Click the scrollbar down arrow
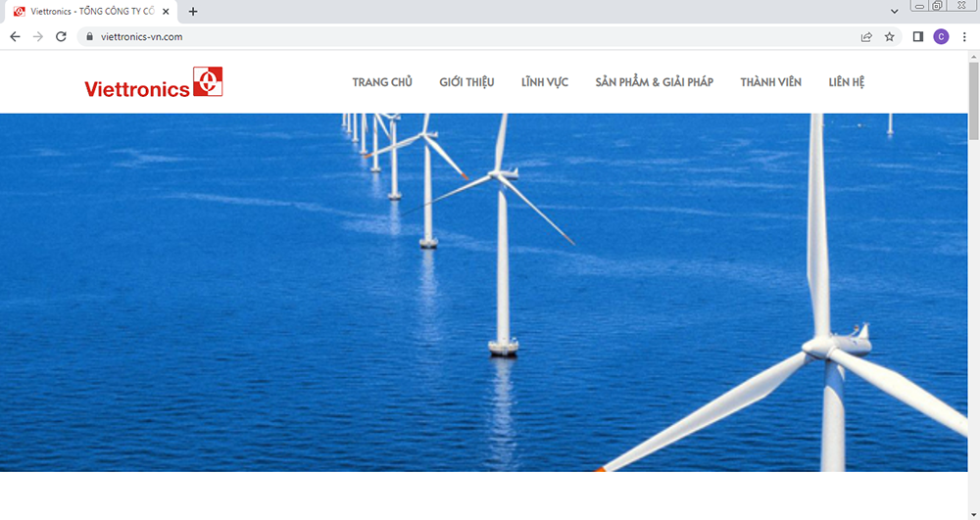The width and height of the screenshot is (980, 520). (x=974, y=515)
